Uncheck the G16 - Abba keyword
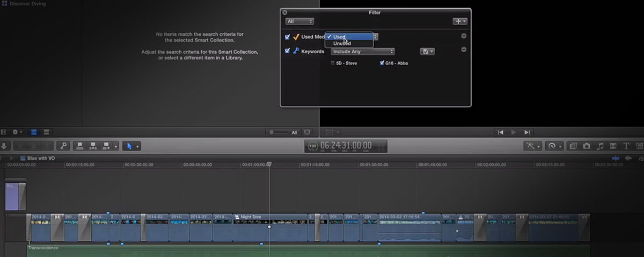Screen dimensions: 644x257 click(x=382, y=63)
